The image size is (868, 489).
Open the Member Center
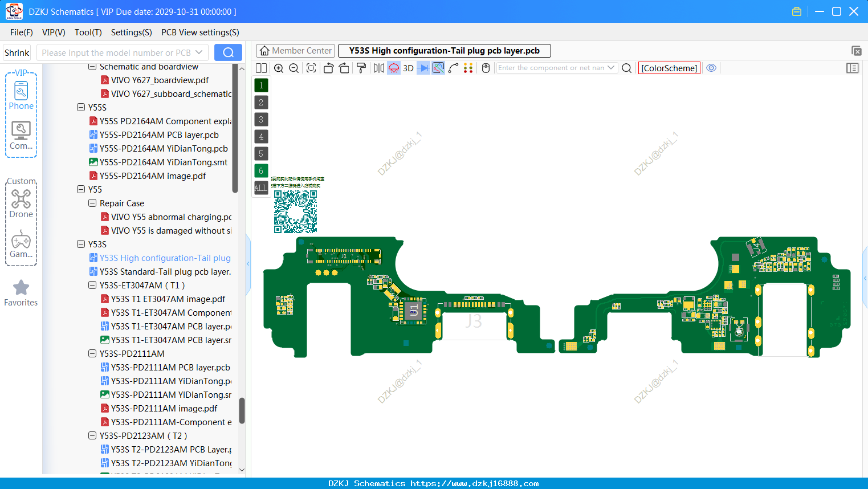tap(295, 51)
